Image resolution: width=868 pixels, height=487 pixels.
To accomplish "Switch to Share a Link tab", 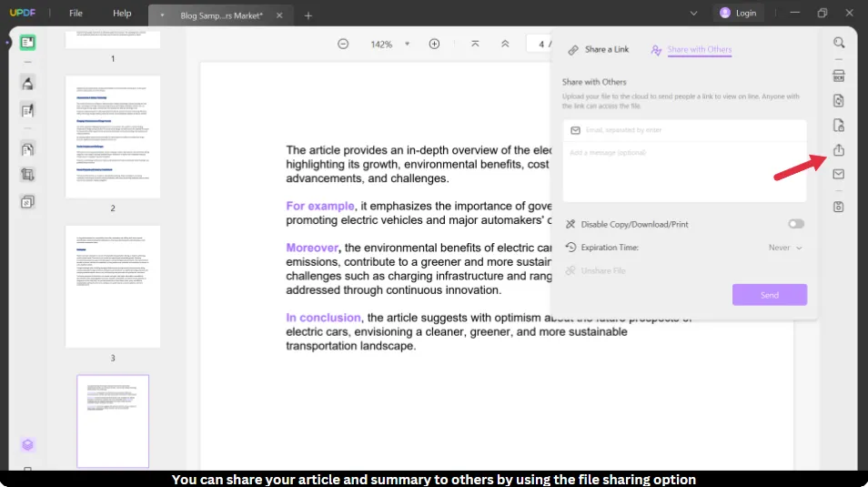I will (599, 49).
